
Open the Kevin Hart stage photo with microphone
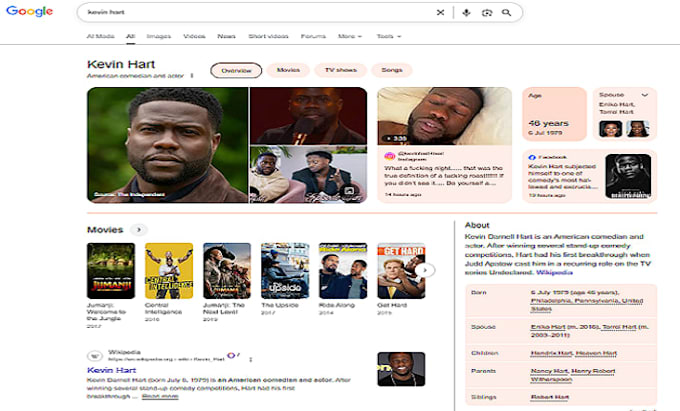point(308,115)
